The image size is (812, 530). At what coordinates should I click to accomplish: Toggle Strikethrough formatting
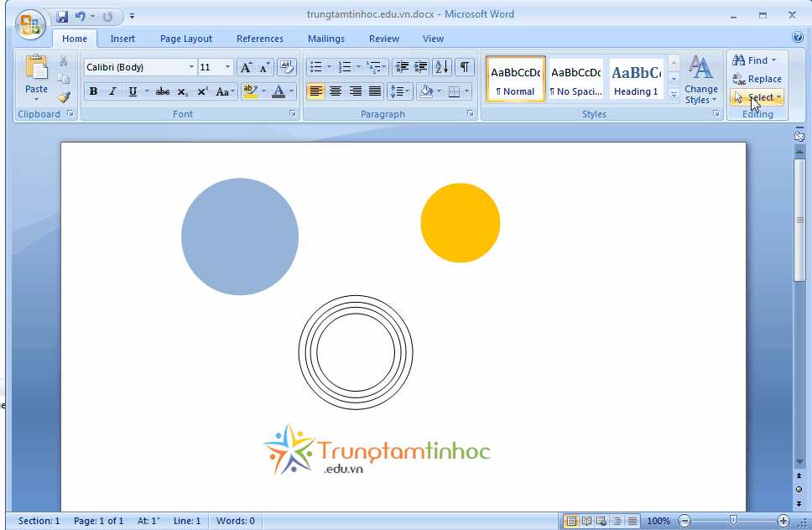pos(163,91)
